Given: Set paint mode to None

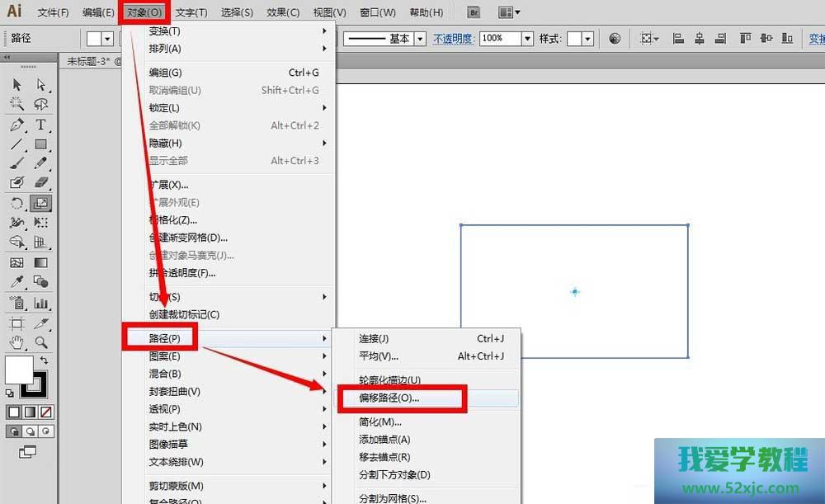Looking at the screenshot, I should [x=46, y=412].
